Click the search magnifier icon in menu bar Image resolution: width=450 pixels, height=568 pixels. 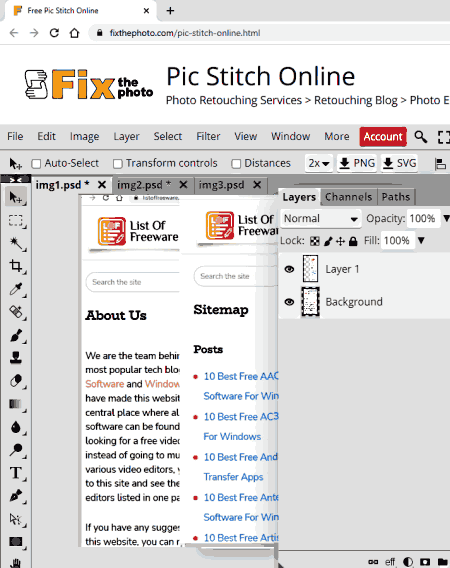pyautogui.click(x=420, y=137)
